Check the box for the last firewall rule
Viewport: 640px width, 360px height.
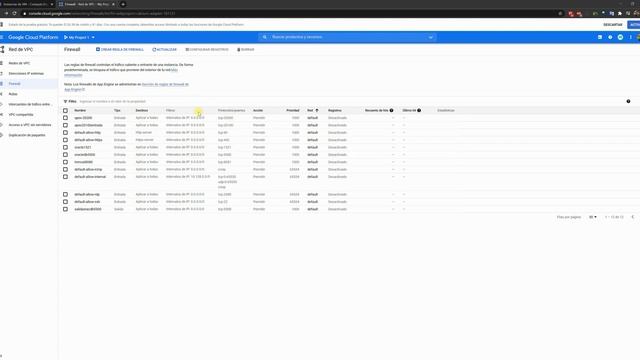[x=65, y=209]
